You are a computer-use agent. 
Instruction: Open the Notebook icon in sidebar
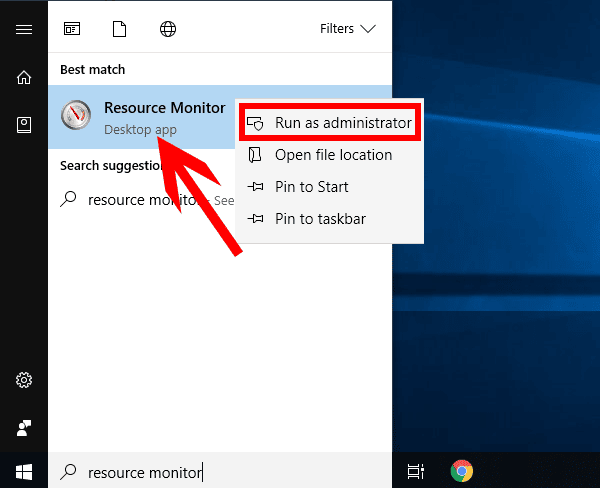coord(24,125)
